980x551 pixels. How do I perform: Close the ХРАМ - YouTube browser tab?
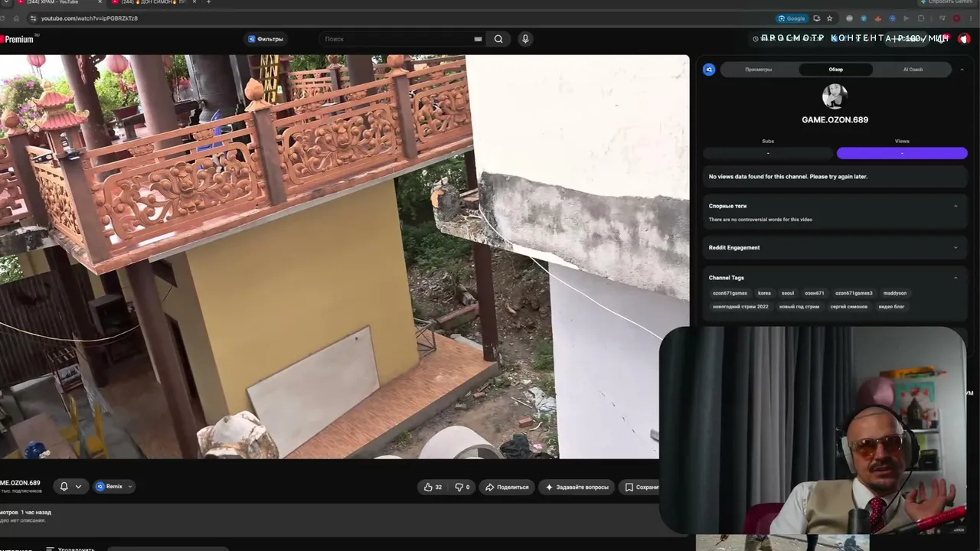tap(99, 2)
